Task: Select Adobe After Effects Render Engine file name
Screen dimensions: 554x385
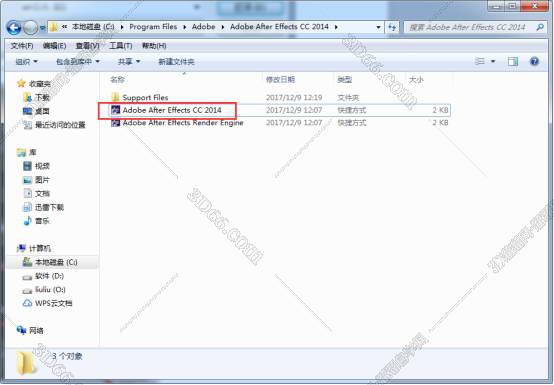Action: [183, 123]
